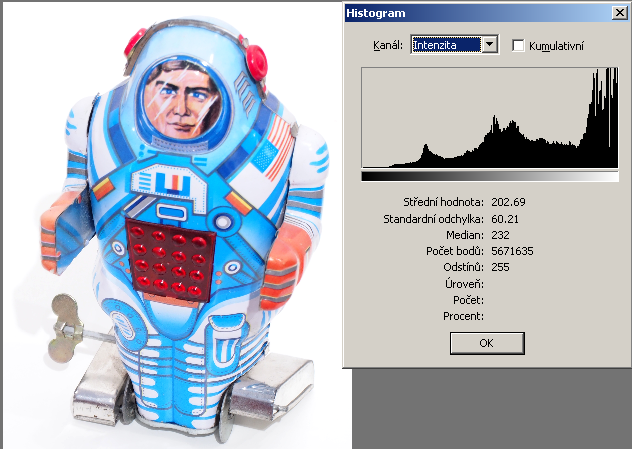632x449 pixels.
Task: Click the Median value 232
Action: 501,235
